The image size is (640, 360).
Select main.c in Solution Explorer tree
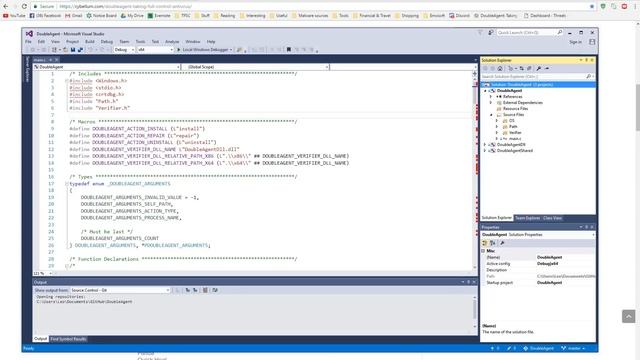(514, 139)
